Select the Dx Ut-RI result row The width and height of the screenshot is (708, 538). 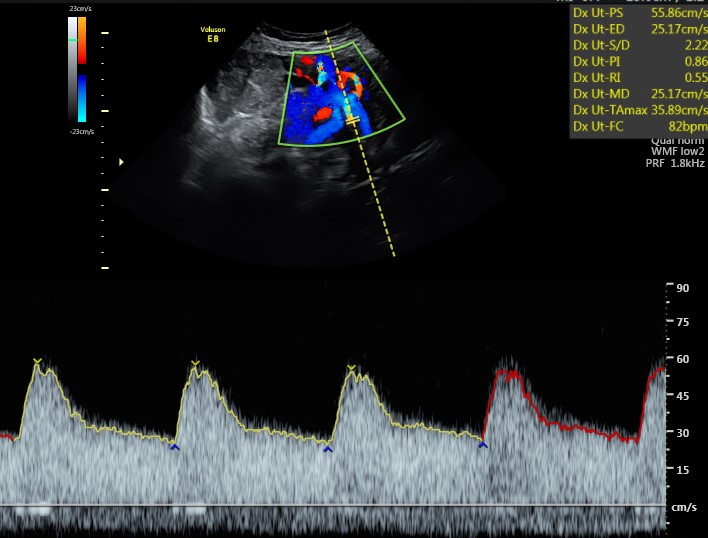pos(638,77)
